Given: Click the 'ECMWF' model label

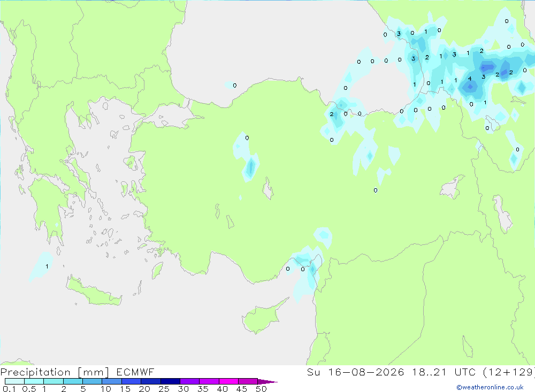Looking at the screenshot, I should (135, 372).
